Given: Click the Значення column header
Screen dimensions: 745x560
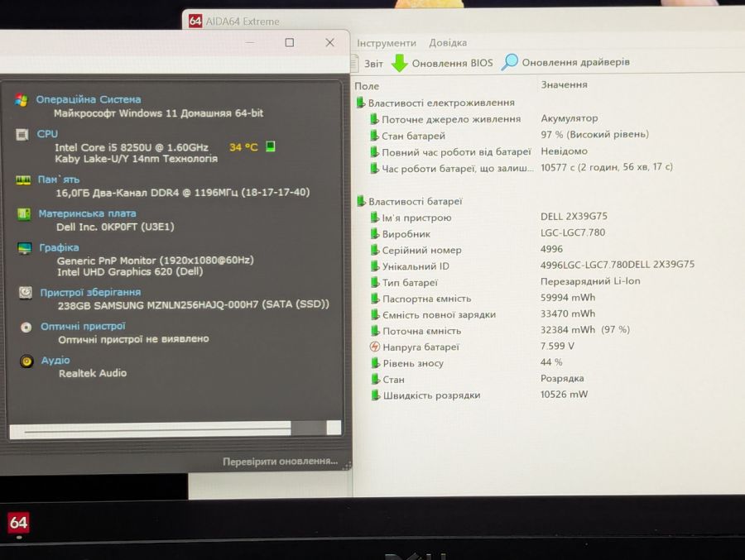Looking at the screenshot, I should click(564, 84).
